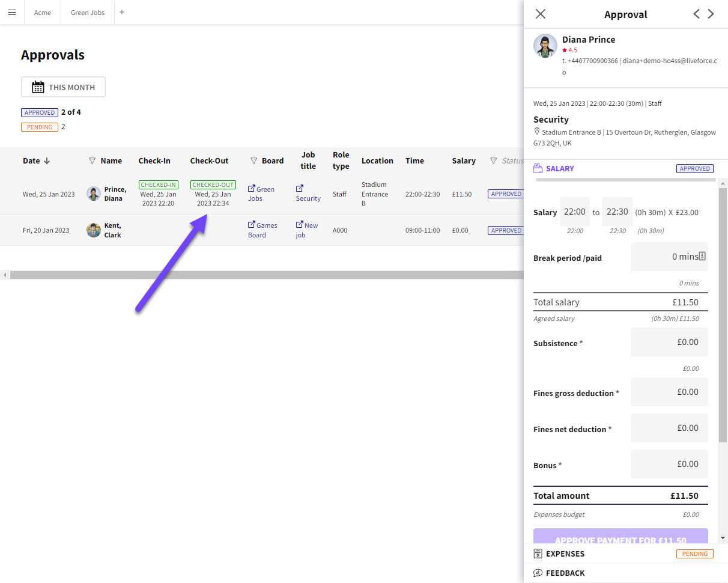The height and width of the screenshot is (583, 728).
Task: Switch to the Green Jobs tab
Action: point(88,12)
